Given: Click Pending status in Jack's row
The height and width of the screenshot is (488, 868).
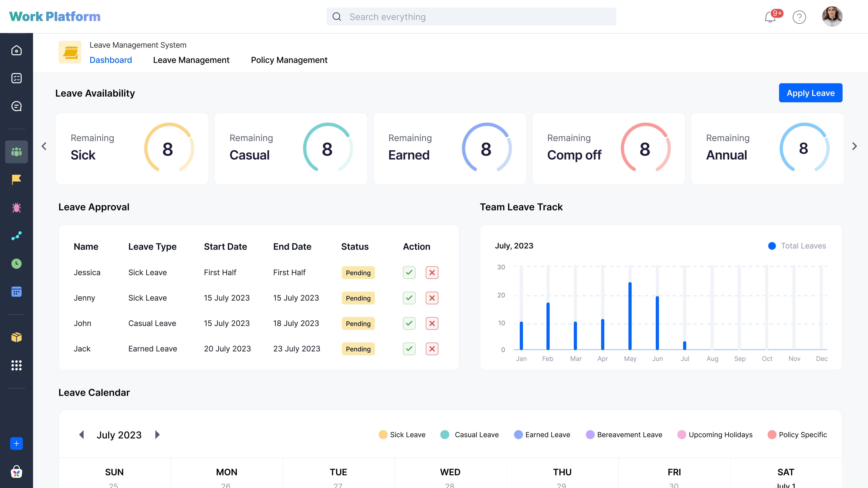Looking at the screenshot, I should pyautogui.click(x=358, y=349).
